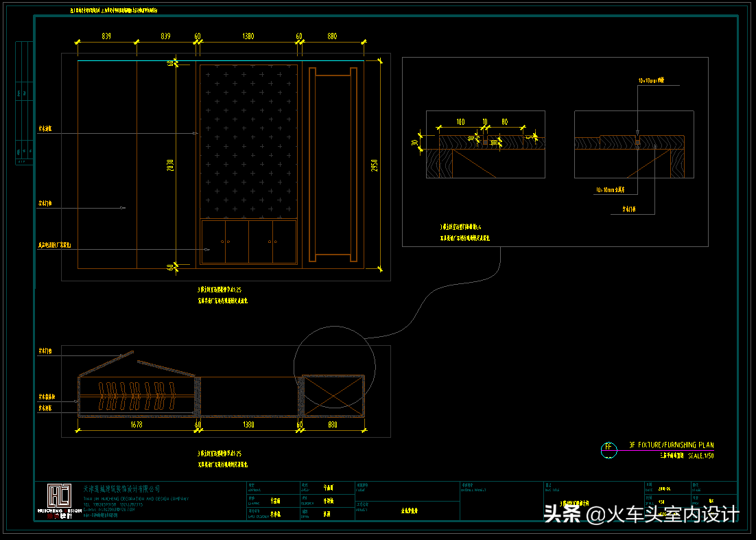Click the SCALE 1/50 text
Viewport: 756px width, 540px height.
(x=701, y=456)
